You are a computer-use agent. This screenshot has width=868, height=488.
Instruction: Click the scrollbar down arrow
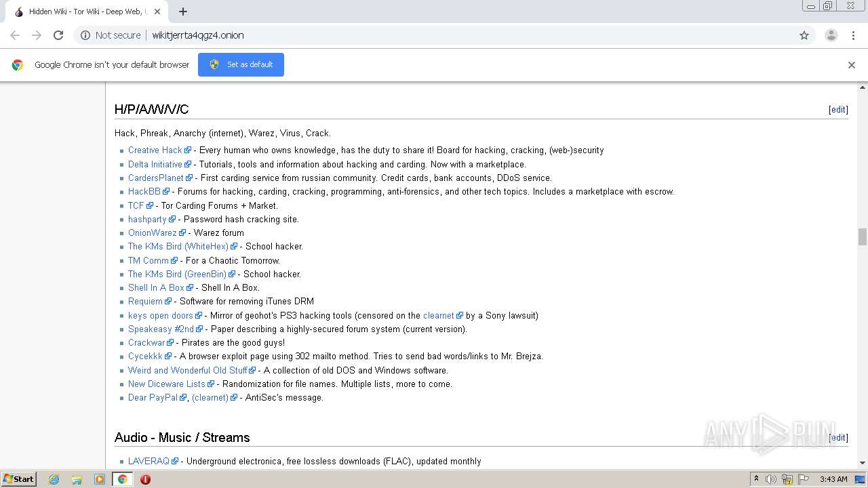coord(863,464)
